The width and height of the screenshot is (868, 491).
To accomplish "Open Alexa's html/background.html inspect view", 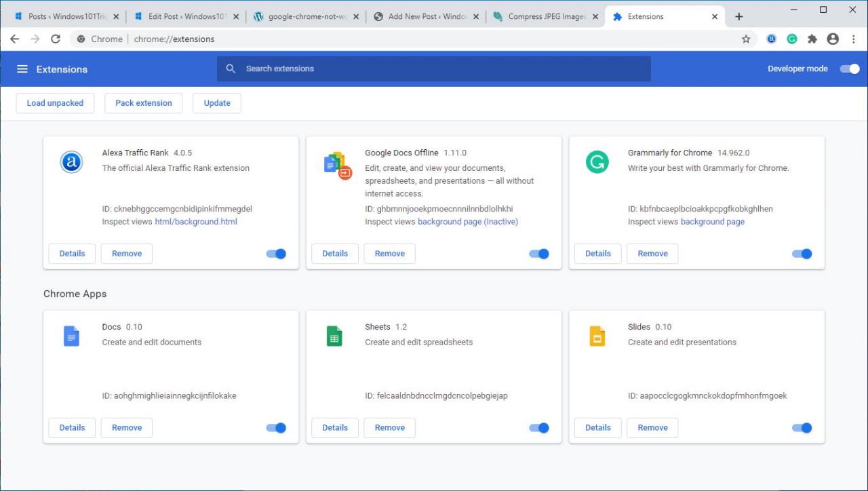I will 196,222.
